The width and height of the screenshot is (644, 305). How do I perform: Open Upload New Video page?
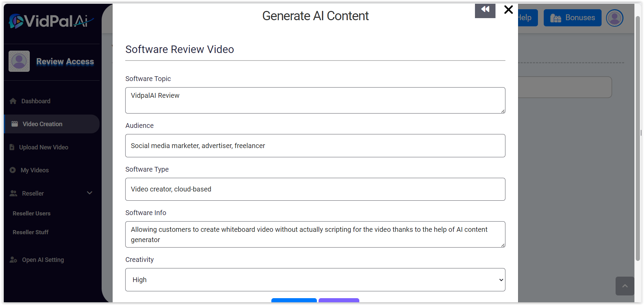click(x=43, y=147)
